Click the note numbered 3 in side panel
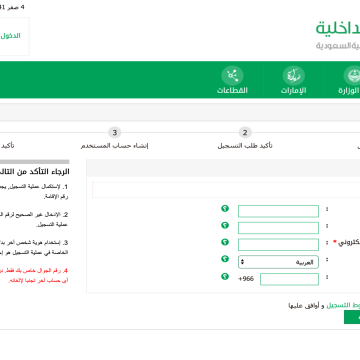Screen dimensions: 360x360 [x=34, y=247]
